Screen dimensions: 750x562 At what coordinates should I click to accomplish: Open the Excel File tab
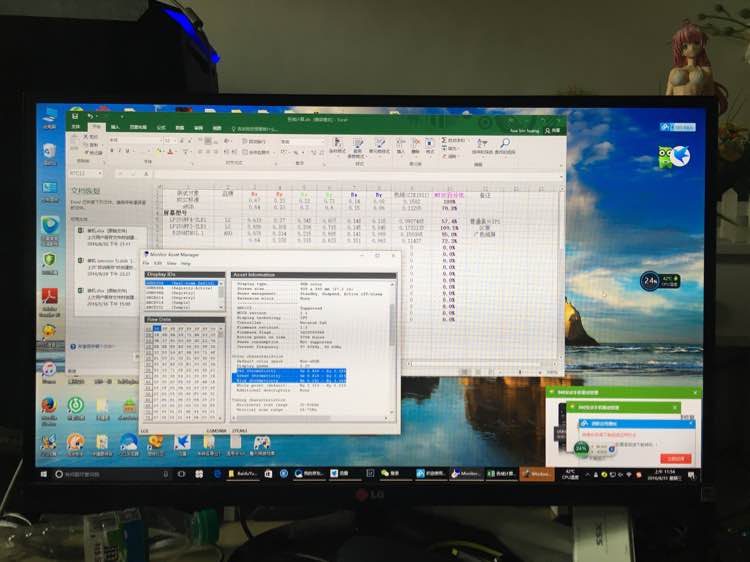(76, 127)
